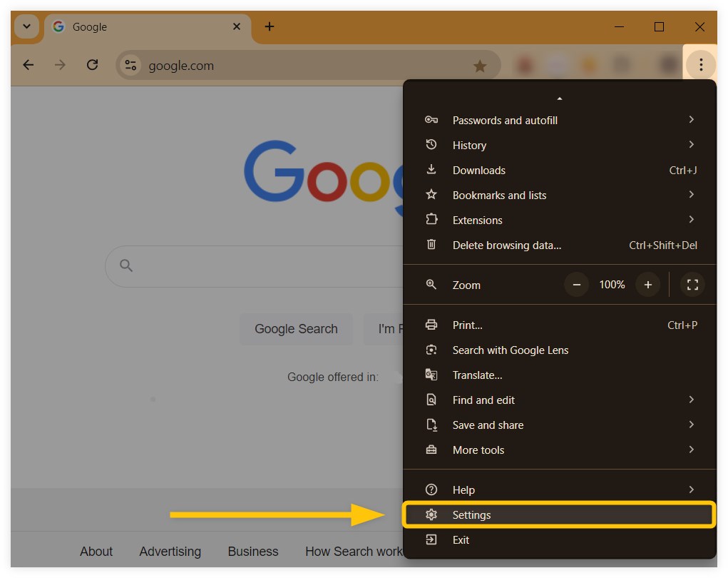Image resolution: width=728 pixels, height=578 pixels.
Task: Click the Bookmarks star outline icon
Action: click(431, 194)
